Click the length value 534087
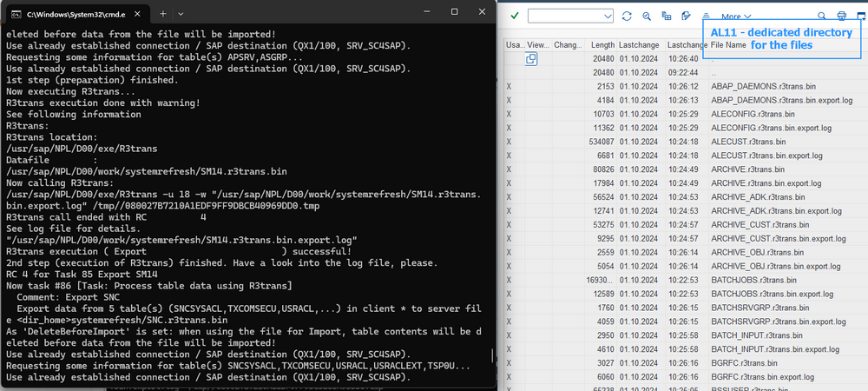This screenshot has height=391, width=868. tap(602, 142)
